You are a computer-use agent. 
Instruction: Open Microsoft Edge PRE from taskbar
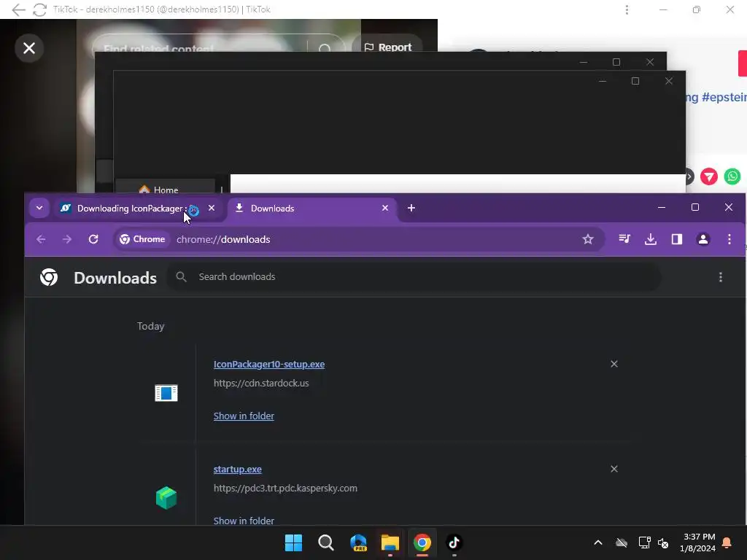point(358,542)
